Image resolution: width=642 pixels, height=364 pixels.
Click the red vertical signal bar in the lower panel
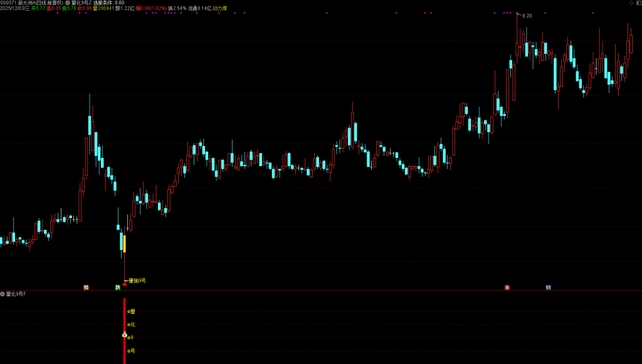[124, 313]
